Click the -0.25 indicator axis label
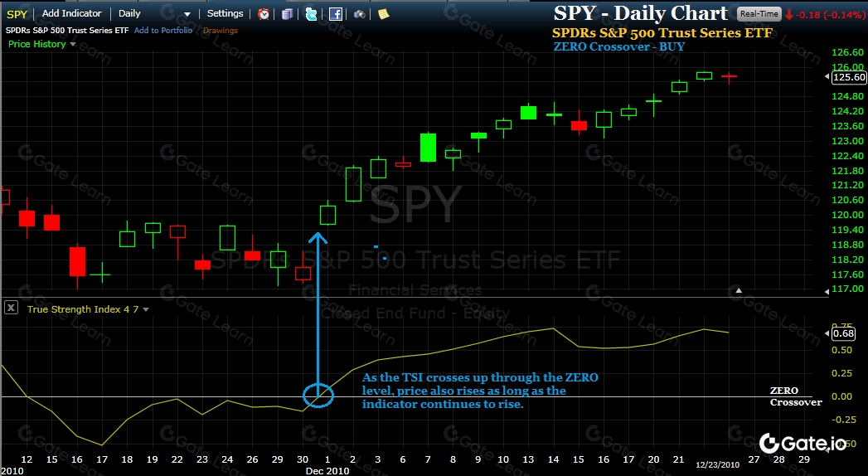 [x=842, y=420]
